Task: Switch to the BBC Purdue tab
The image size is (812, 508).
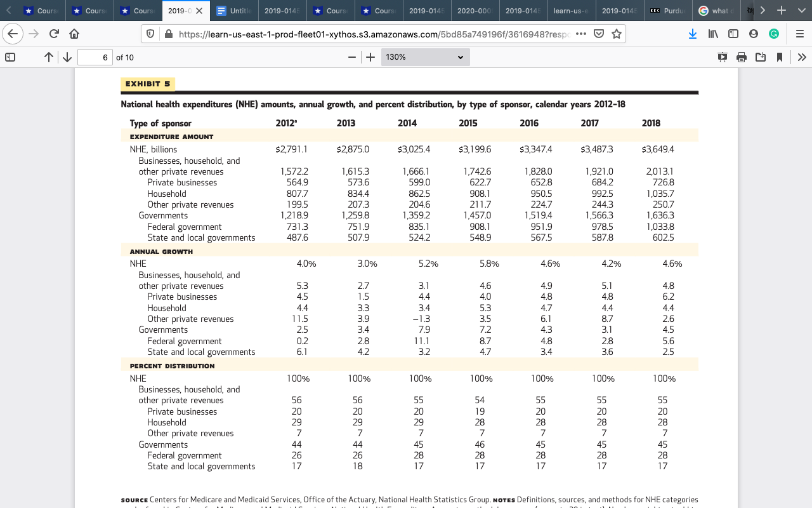Action: pos(667,11)
